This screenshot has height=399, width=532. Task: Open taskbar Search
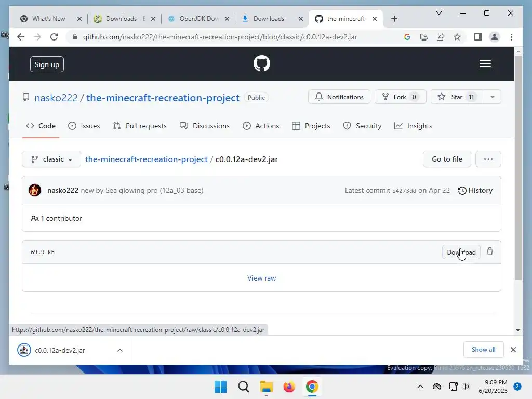point(244,387)
